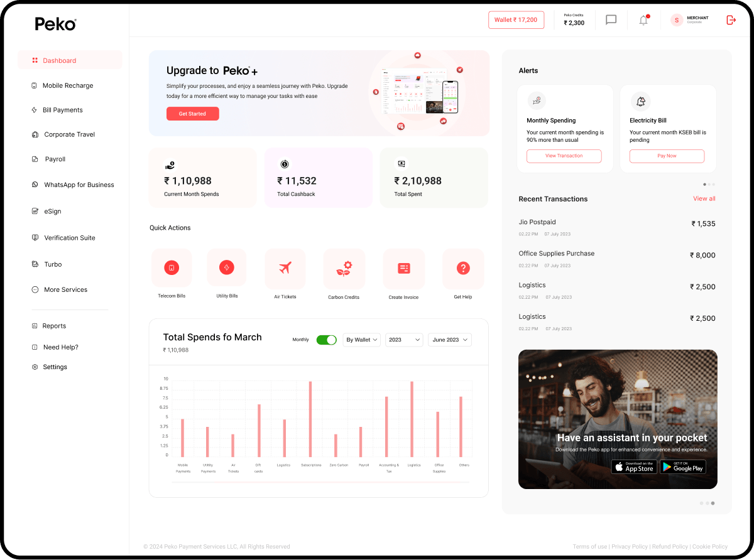Click the Corporate Travel building icon
Screen dimensions: 754x560
click(35, 134)
